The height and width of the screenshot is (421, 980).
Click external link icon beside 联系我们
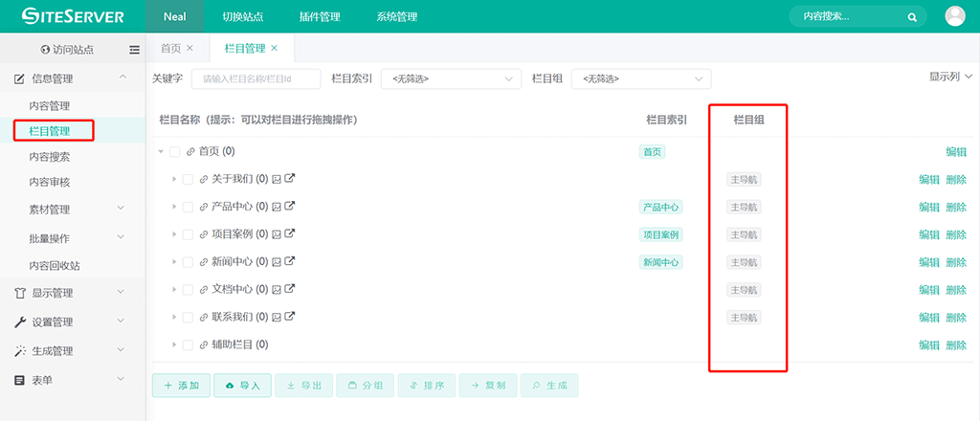290,317
